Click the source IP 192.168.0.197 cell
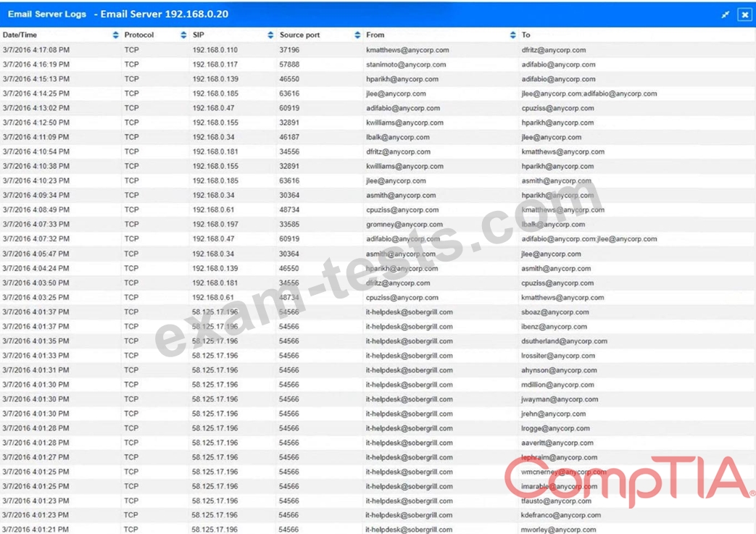The height and width of the screenshot is (534, 756). [x=215, y=225]
